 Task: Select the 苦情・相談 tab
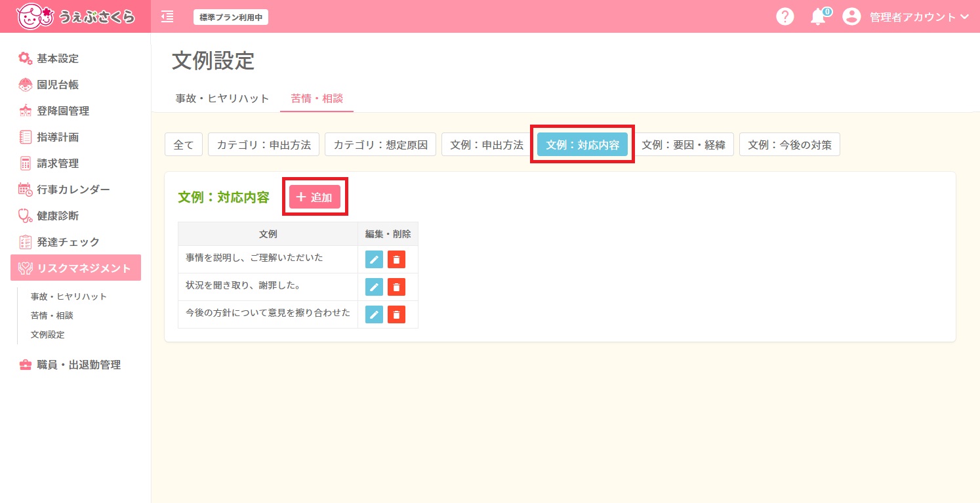point(317,98)
